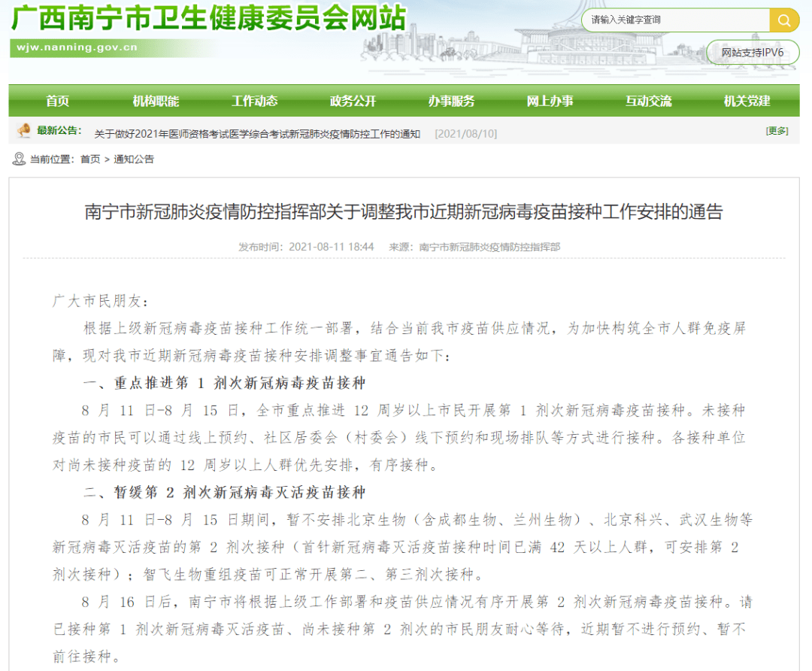Click the article headline about 疫苗接种工作安排
The height and width of the screenshot is (671, 812).
pos(403,212)
